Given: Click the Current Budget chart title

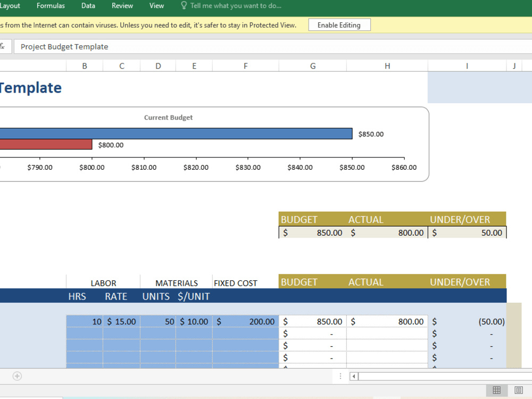Looking at the screenshot, I should (x=168, y=118).
